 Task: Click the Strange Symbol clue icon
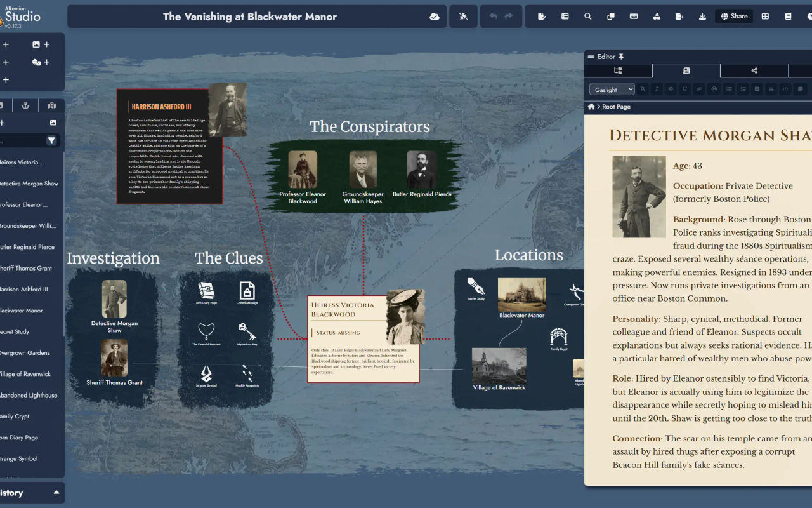click(x=206, y=373)
